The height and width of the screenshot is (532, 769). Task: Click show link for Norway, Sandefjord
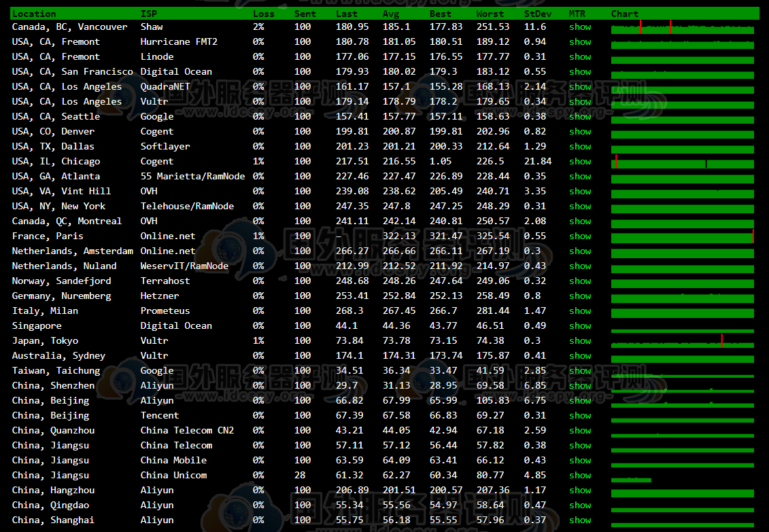click(580, 281)
